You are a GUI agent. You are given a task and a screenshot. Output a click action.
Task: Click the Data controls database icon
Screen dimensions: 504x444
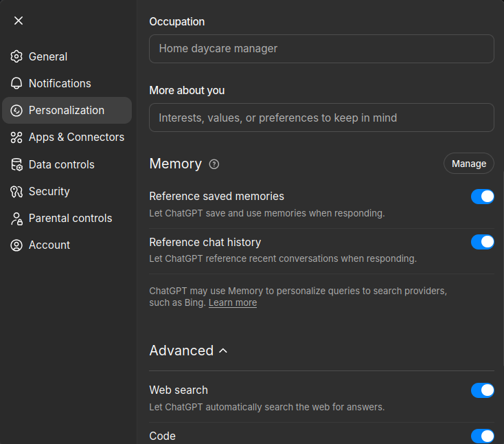(16, 164)
